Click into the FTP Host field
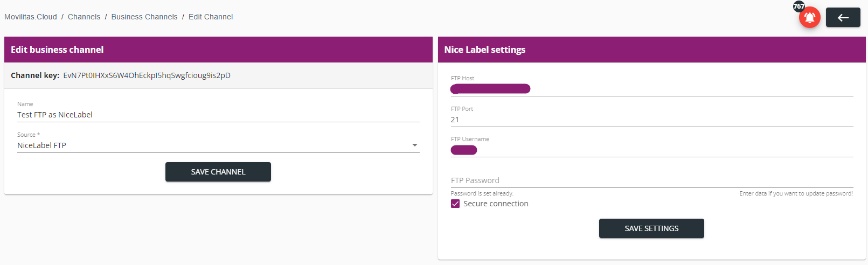 [652, 89]
